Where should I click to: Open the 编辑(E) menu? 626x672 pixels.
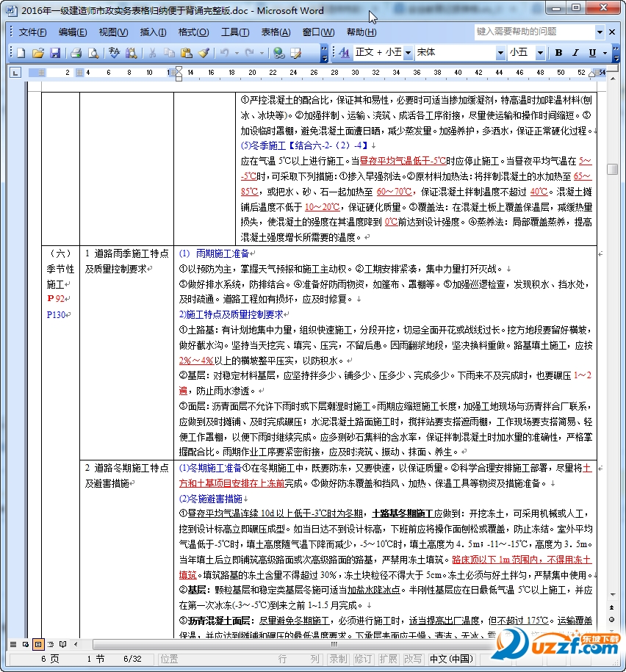click(73, 32)
